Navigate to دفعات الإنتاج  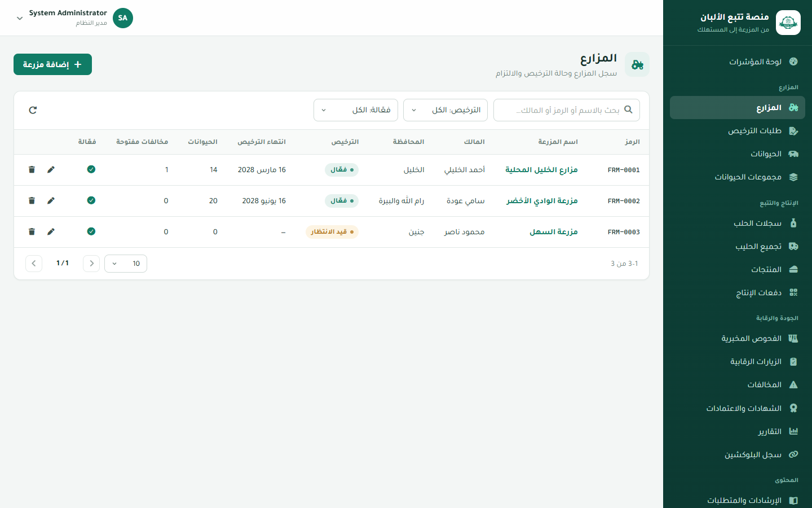tap(738, 293)
